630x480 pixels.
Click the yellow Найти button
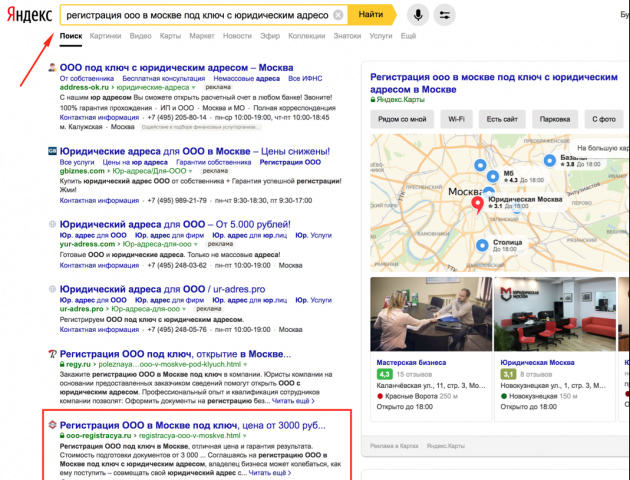pyautogui.click(x=371, y=15)
